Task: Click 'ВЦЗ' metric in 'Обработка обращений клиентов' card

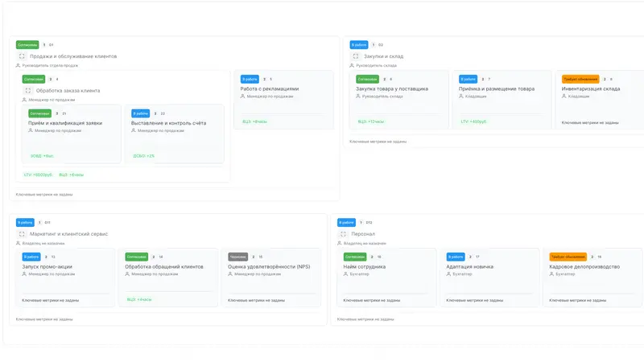Action: (x=139, y=299)
